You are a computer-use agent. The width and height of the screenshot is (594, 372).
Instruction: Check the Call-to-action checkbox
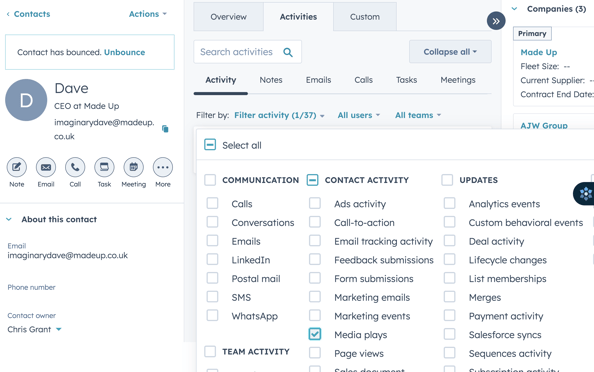tap(315, 222)
